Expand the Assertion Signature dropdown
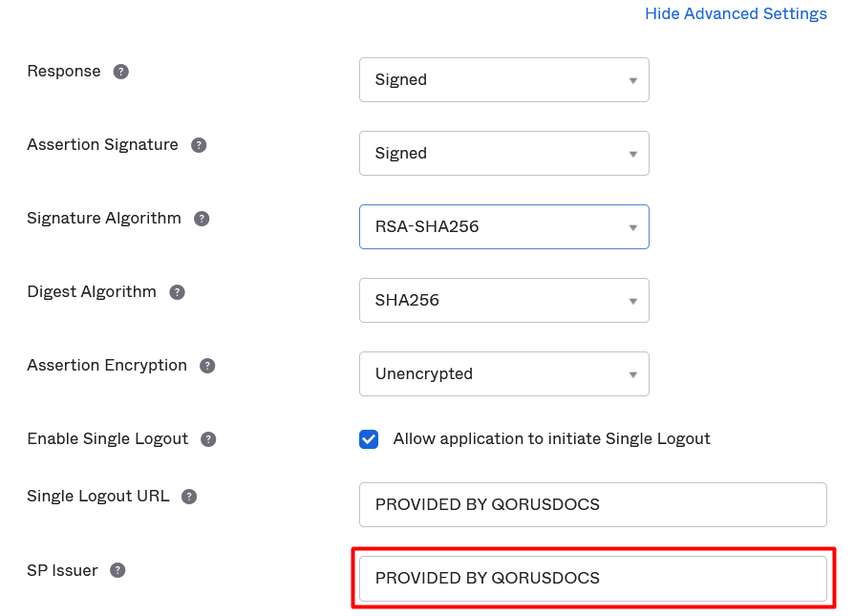Screen dimensions: 854x616 tap(503, 154)
